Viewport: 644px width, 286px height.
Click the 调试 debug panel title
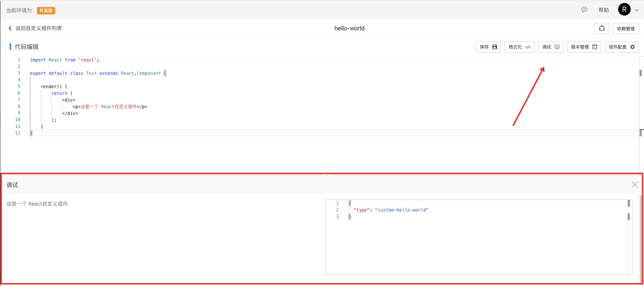tap(12, 185)
